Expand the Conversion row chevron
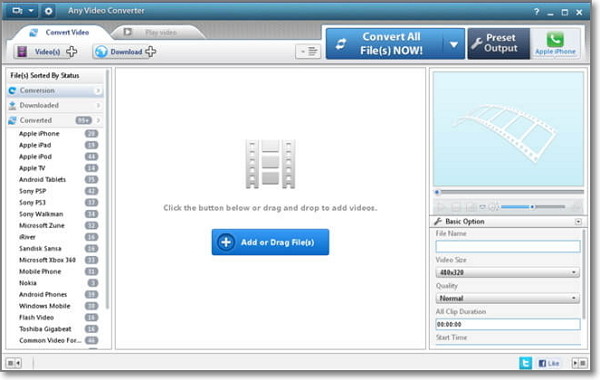Image resolution: width=600 pixels, height=380 pixels. 98,91
